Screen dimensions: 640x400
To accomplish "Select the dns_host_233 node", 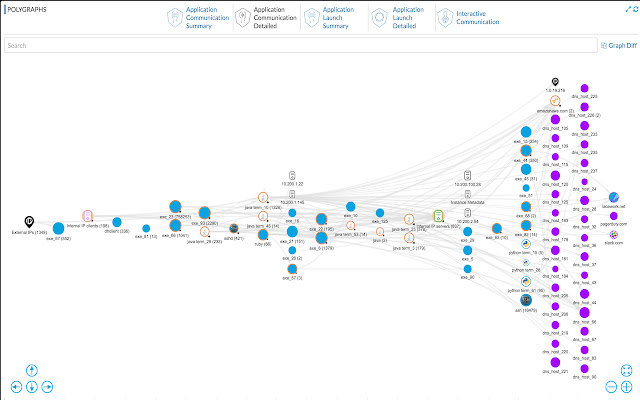I will [584, 126].
